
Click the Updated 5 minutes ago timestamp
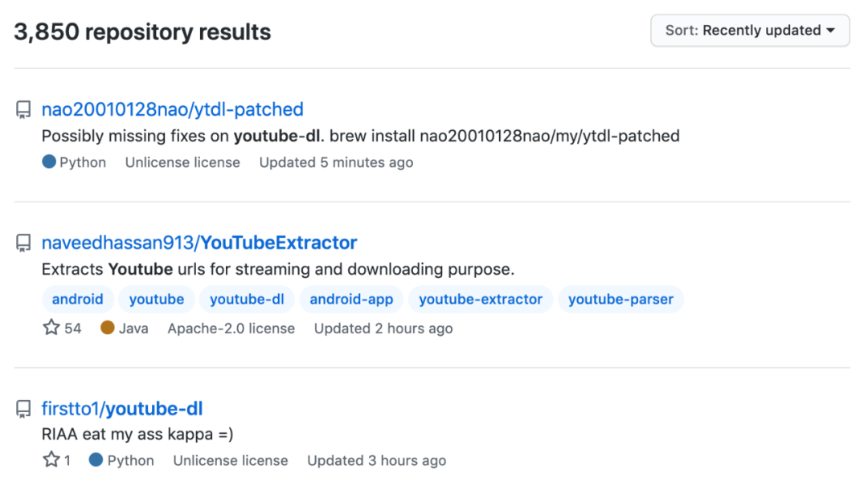336,162
